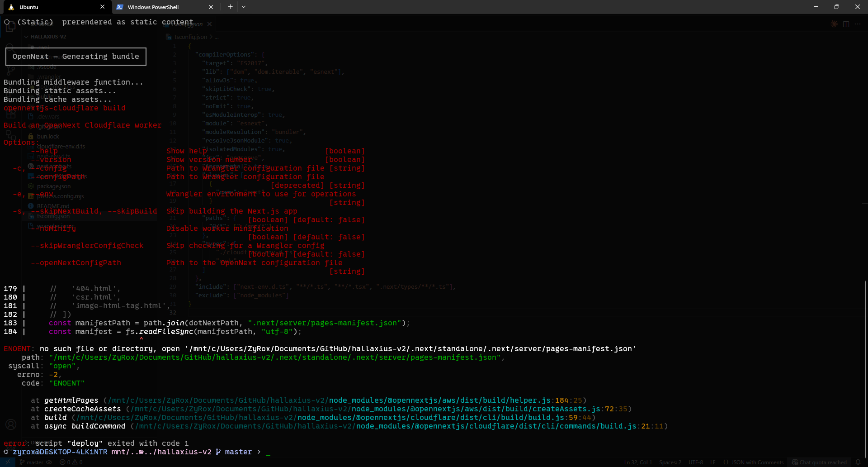Select tsconfig.json in VS Code explorer

53,216
